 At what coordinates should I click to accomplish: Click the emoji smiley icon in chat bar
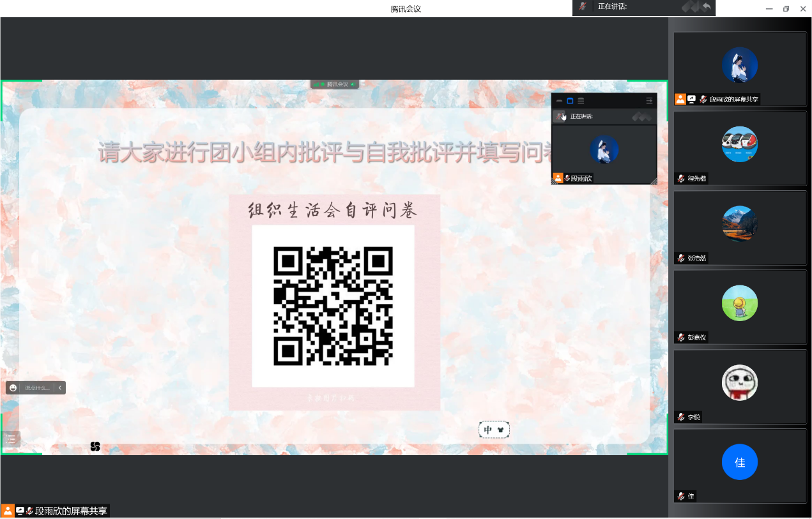[13, 387]
